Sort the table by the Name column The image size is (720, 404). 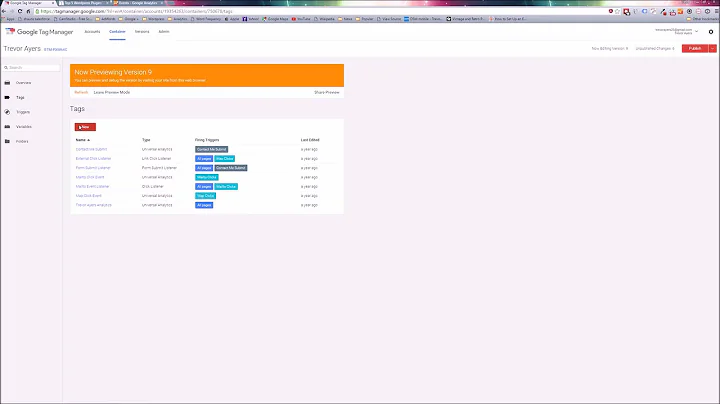[83, 140]
